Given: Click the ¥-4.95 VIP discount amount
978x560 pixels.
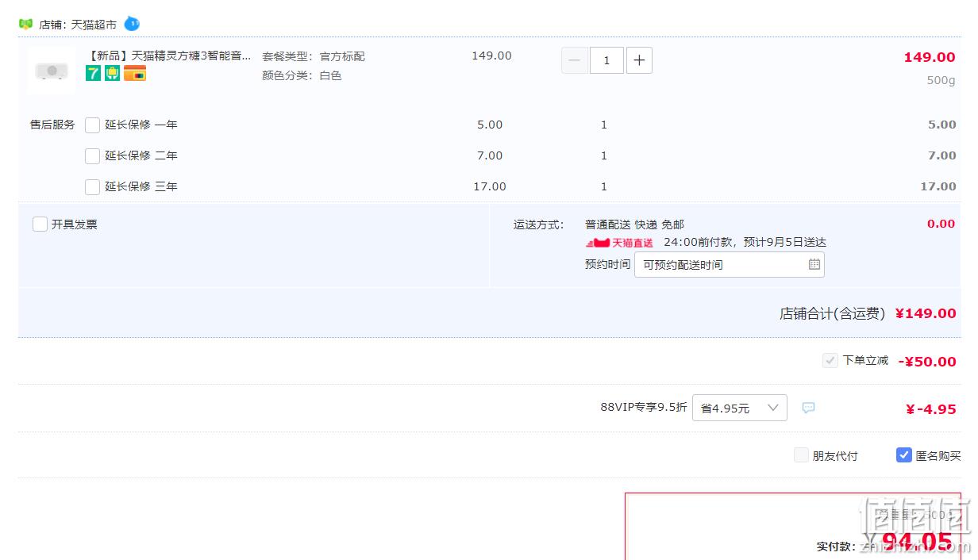Looking at the screenshot, I should tap(930, 409).
